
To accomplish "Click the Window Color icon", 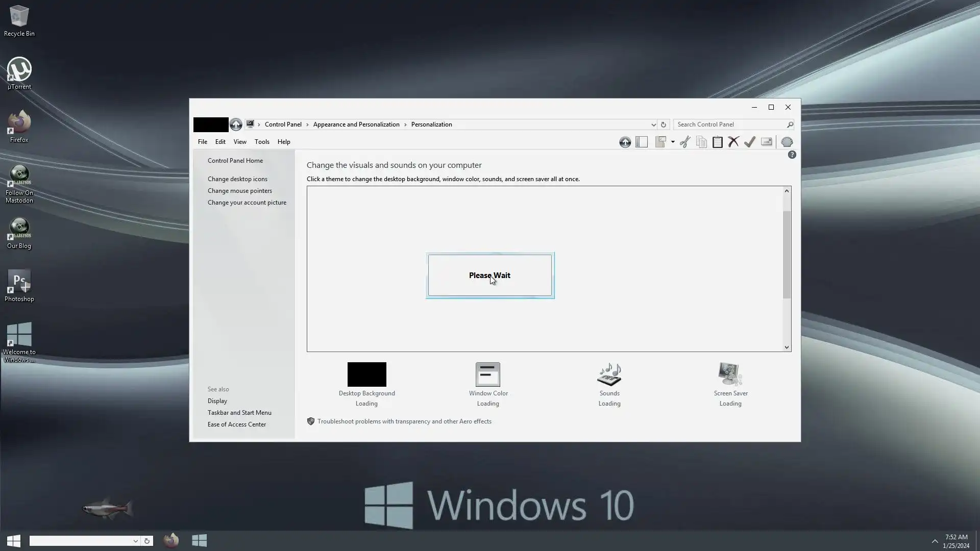I will pyautogui.click(x=487, y=374).
